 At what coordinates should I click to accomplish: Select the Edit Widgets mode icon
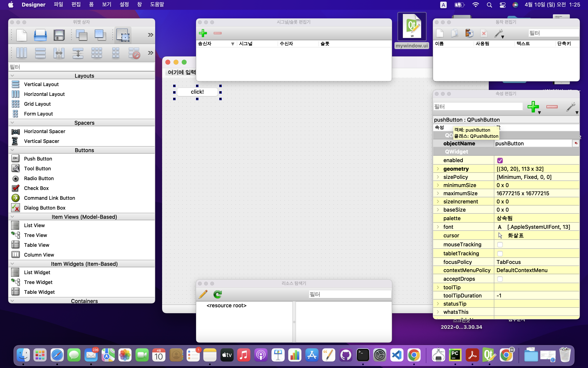point(123,35)
